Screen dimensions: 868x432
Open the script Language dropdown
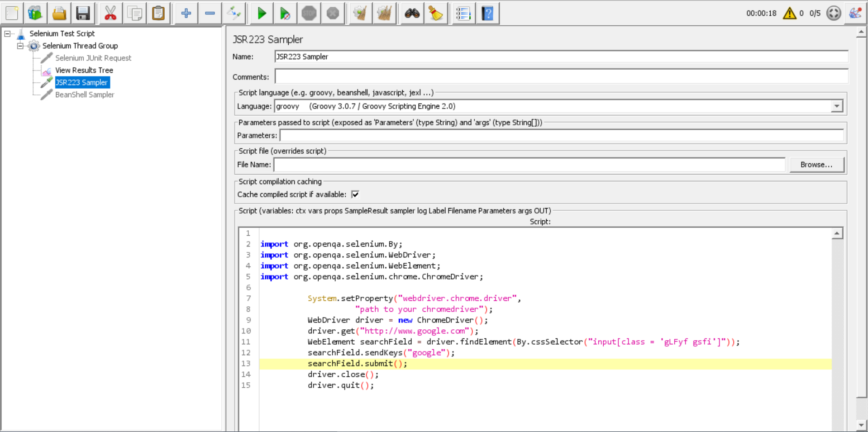[x=837, y=106]
